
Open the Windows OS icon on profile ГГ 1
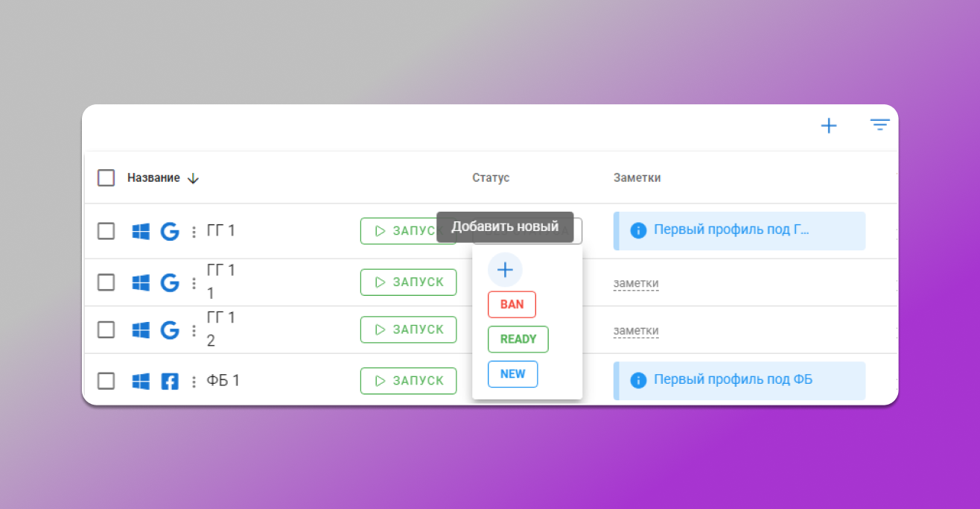click(140, 231)
